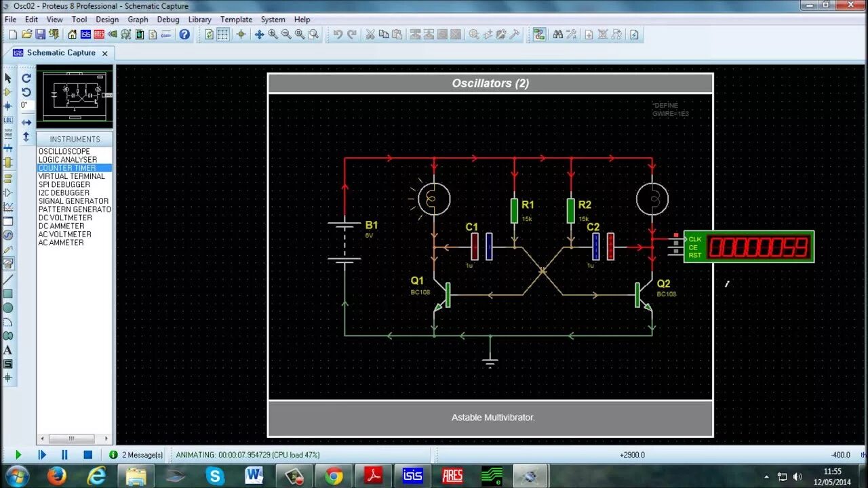
Task: Select the 2D circle drawing tool
Action: coord(8,308)
